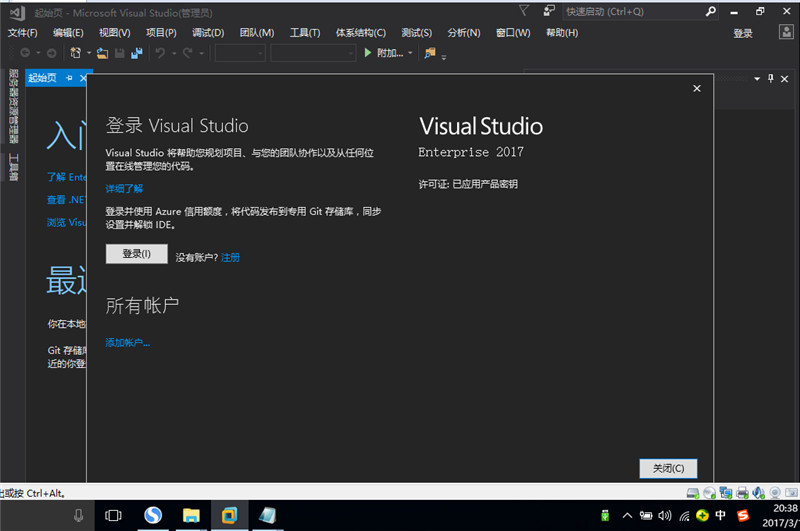Open the 帮助(H) menu
Screen dimensions: 800x531
[562, 33]
